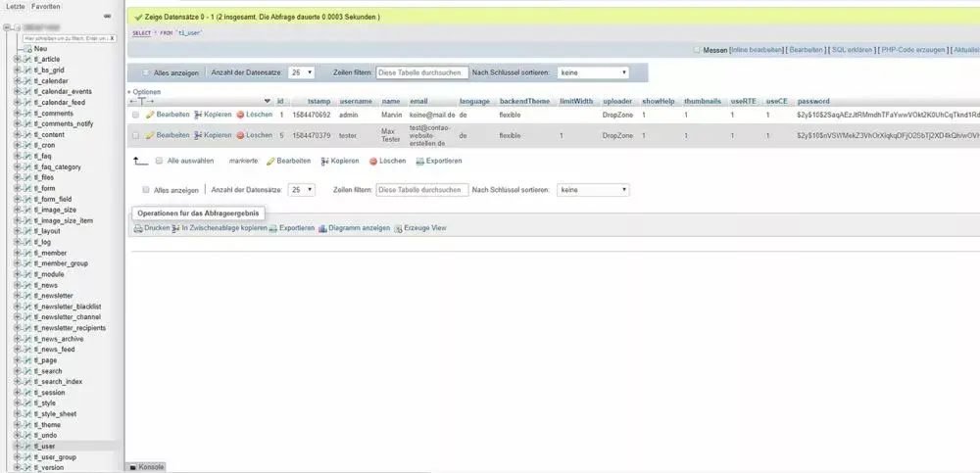Click the Drucken printer icon

tap(138, 228)
